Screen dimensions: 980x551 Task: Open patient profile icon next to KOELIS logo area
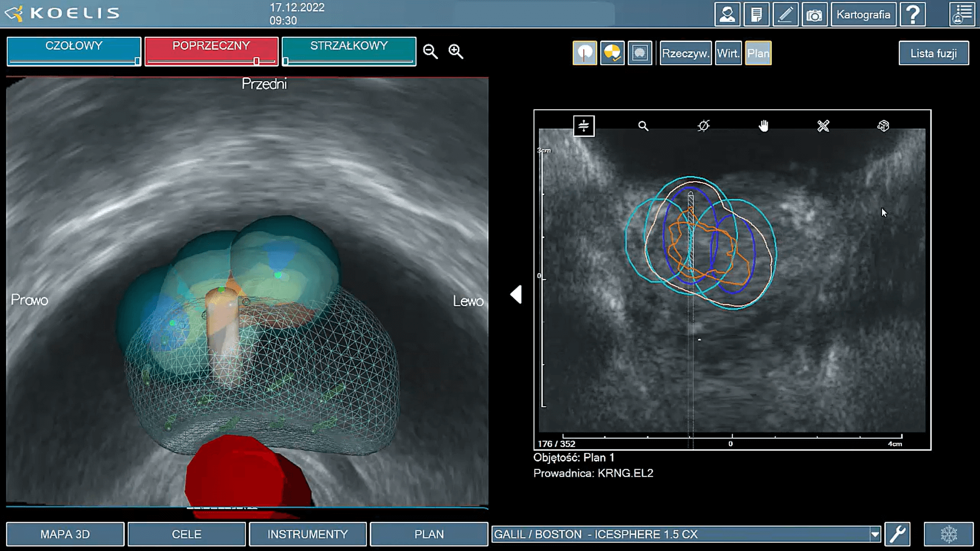tap(727, 14)
